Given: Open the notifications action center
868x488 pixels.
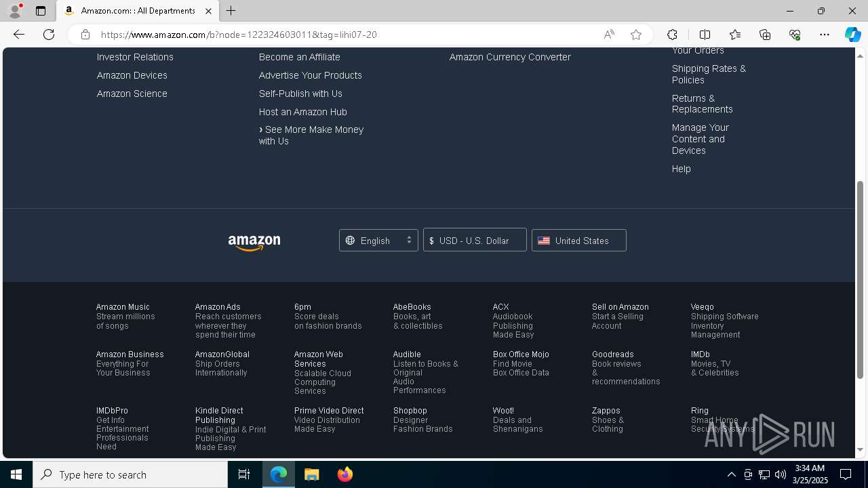Looking at the screenshot, I should click(x=846, y=474).
